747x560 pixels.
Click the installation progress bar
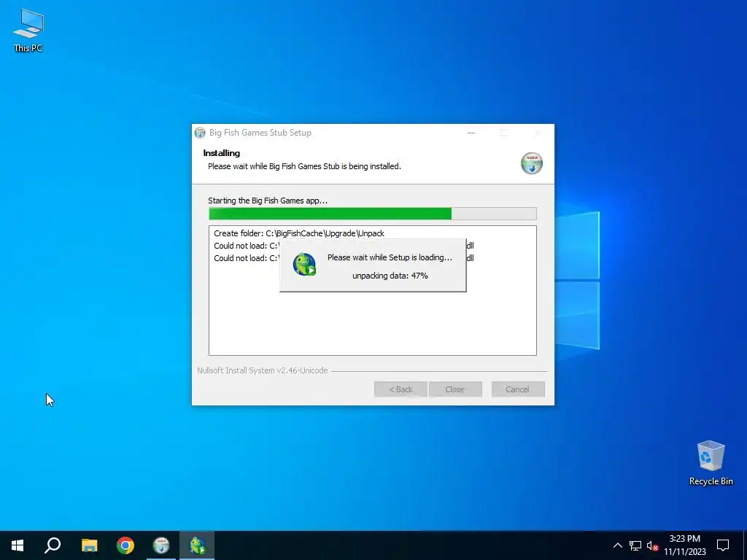[373, 214]
